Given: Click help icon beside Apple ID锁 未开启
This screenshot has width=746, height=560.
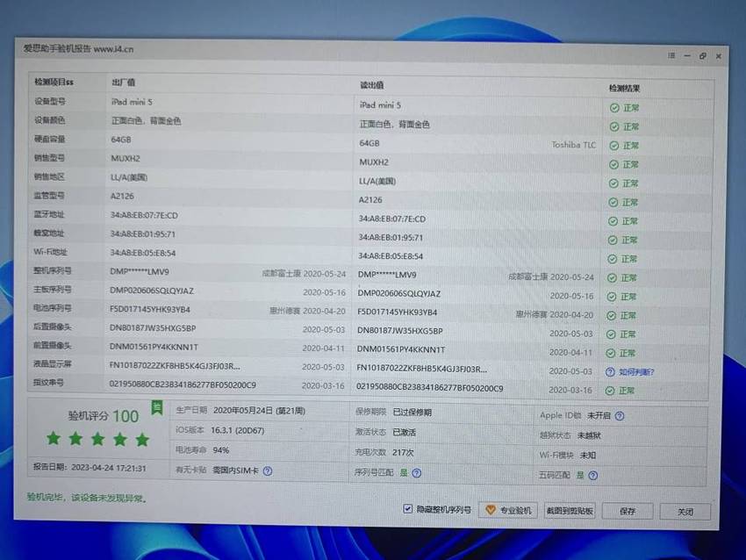Looking at the screenshot, I should (620, 416).
